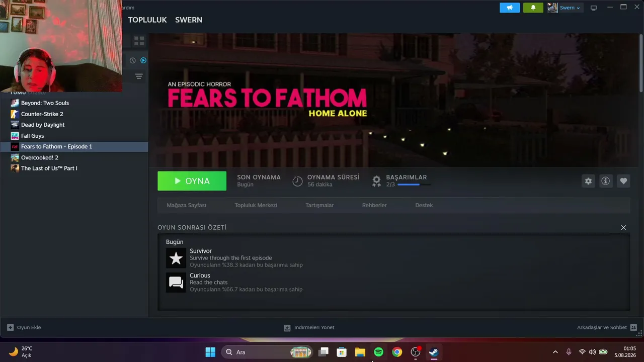Open Task View on the taskbar

click(324, 352)
